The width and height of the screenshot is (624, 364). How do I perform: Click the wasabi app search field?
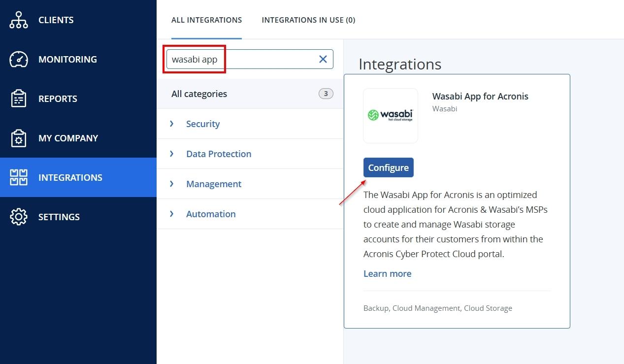250,59
